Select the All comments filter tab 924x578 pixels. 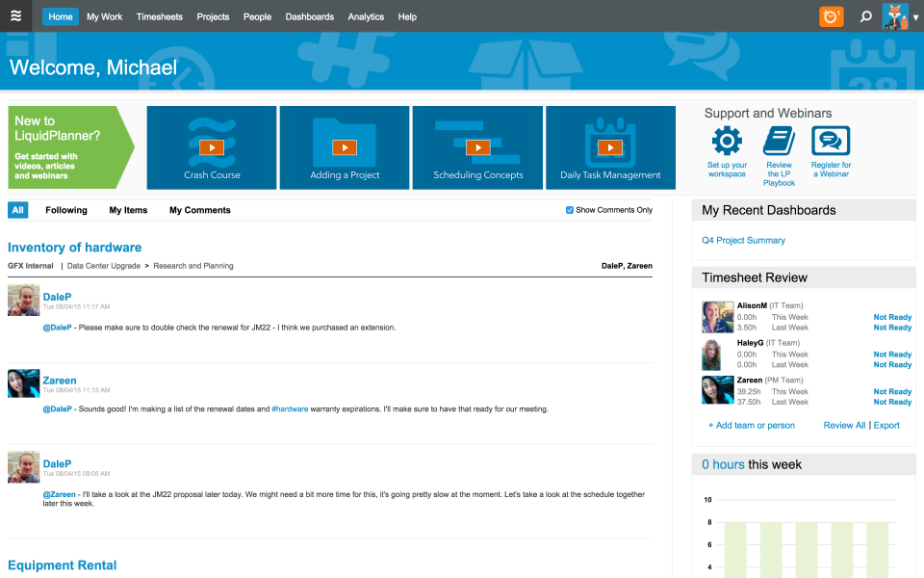click(x=17, y=210)
